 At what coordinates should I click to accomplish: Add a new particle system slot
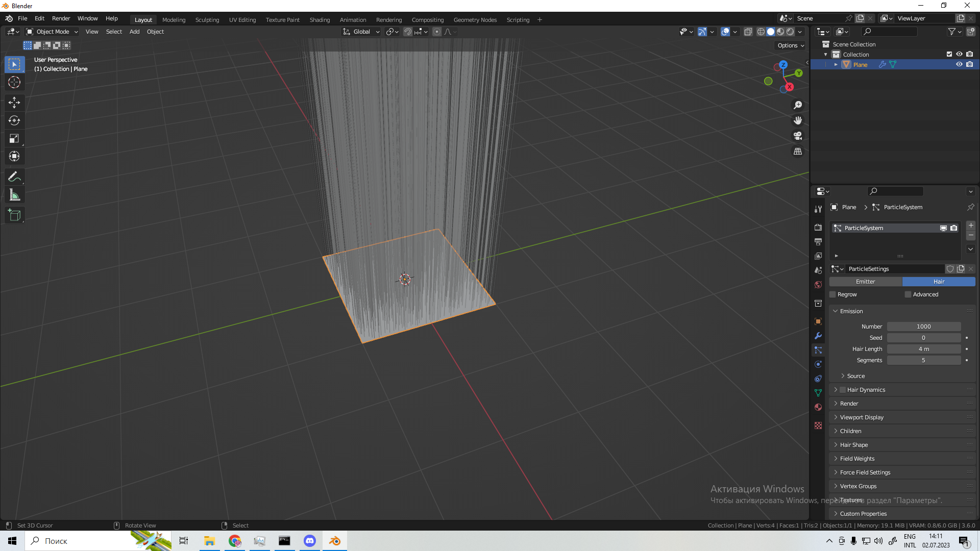tap(971, 226)
